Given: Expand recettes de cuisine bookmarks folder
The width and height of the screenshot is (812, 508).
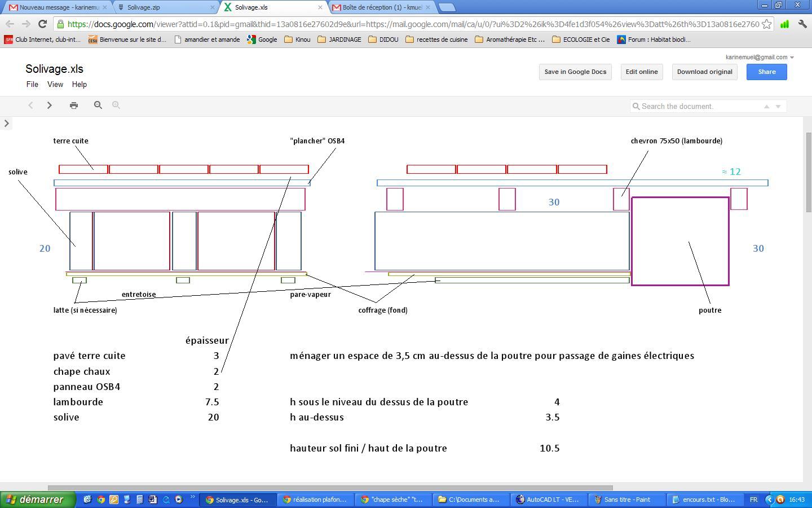Looking at the screenshot, I should [437, 40].
